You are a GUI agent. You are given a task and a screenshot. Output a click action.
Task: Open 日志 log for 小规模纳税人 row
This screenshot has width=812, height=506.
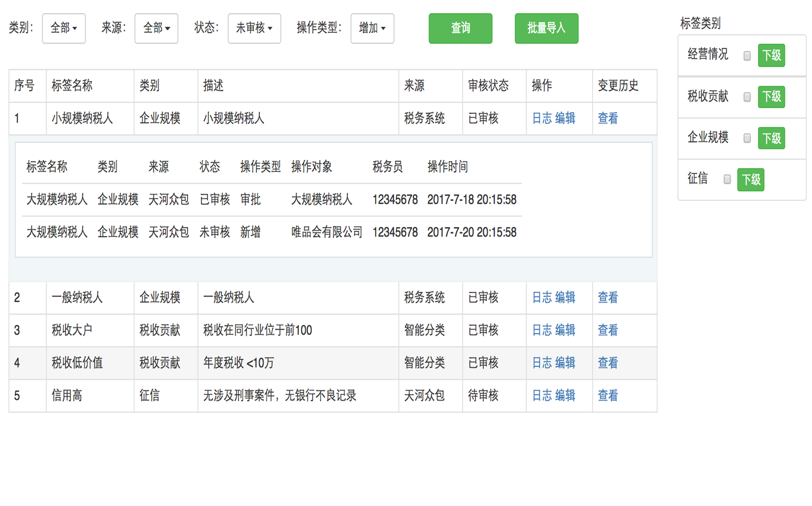point(540,118)
